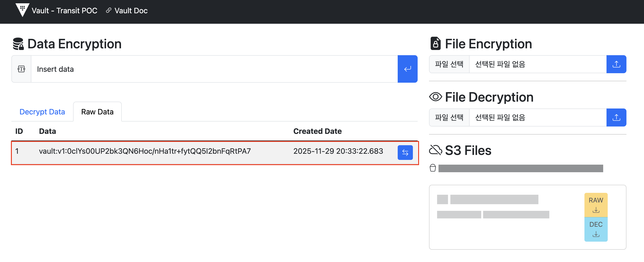644x262 pixels.
Task: Download the RAW version of S3 file
Action: (596, 205)
